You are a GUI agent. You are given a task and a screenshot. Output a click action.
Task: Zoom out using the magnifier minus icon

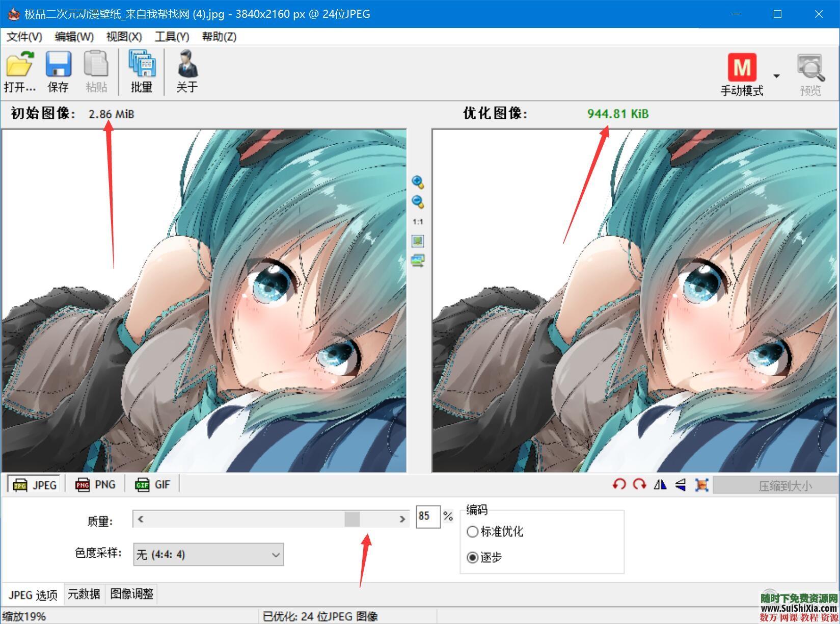click(x=418, y=202)
